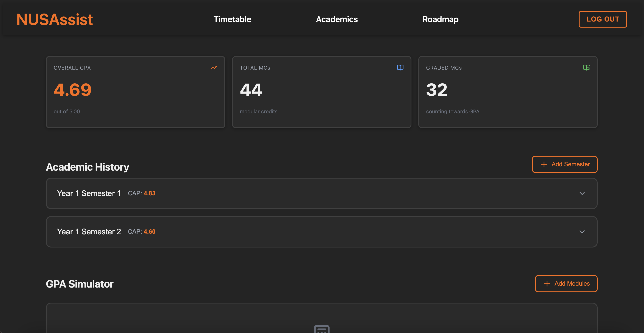Click the 32 graded MCs value

pyautogui.click(x=437, y=90)
